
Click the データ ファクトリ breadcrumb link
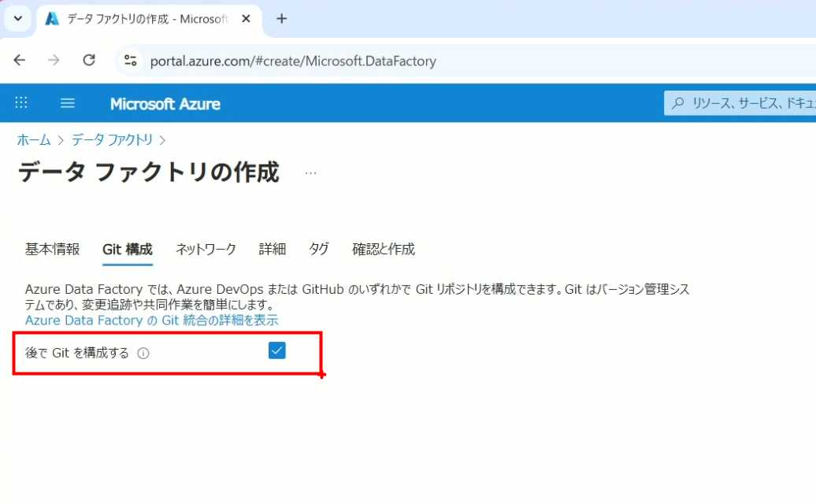[112, 140]
